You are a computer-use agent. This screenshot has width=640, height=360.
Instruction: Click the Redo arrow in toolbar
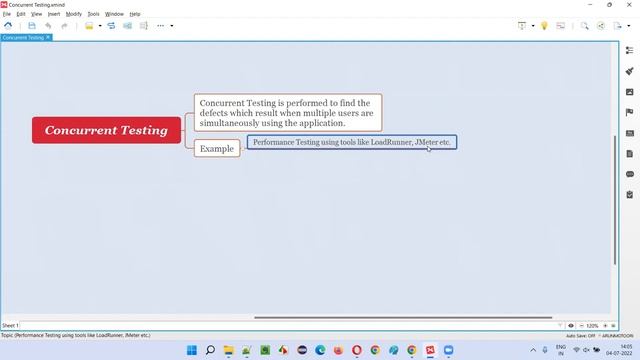point(64,26)
